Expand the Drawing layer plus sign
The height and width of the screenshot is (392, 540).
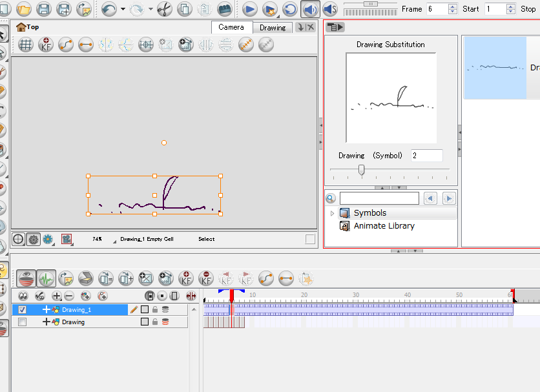pyautogui.click(x=46, y=322)
